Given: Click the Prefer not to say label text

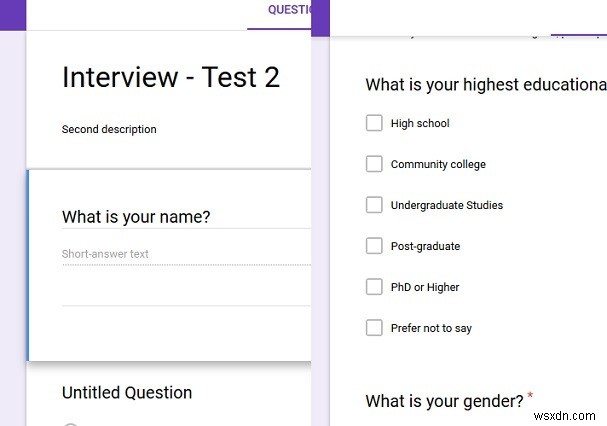Looking at the screenshot, I should pos(431,329).
